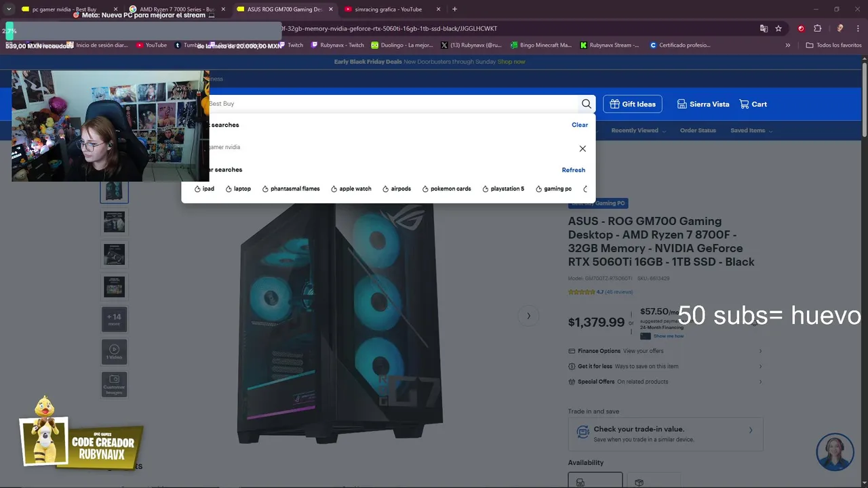Screen dimensions: 868x488
Task: Show more bookmarks with the overflow chevron
Action: point(787,45)
